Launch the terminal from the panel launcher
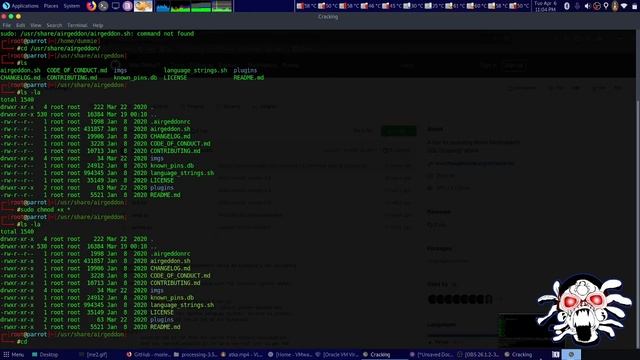 (104, 6)
